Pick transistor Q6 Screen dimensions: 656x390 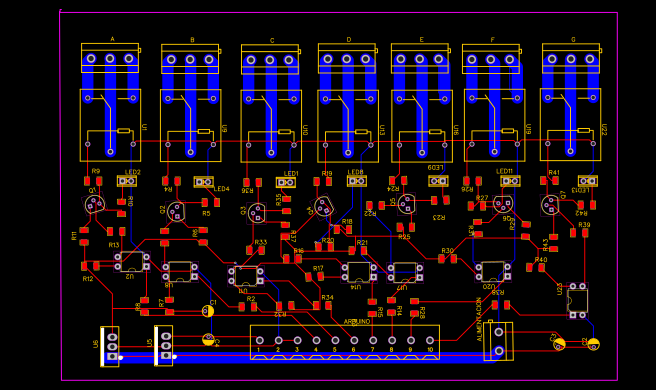(x=503, y=204)
